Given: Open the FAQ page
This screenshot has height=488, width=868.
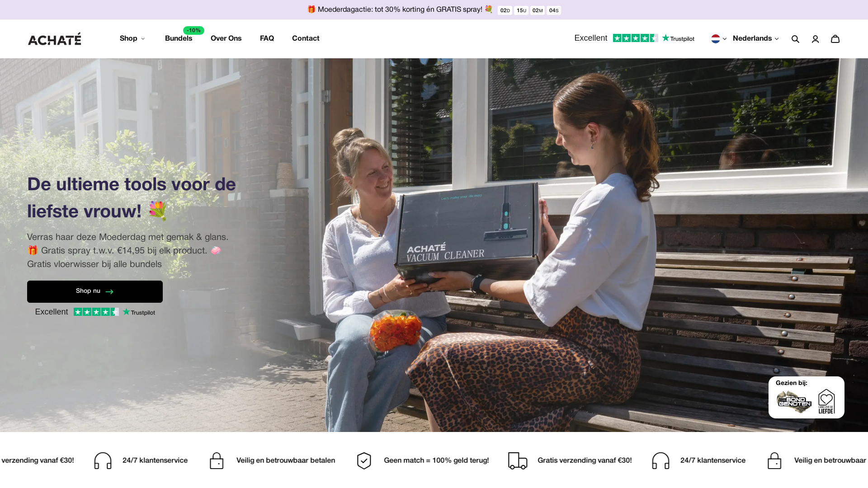Looking at the screenshot, I should point(267,38).
